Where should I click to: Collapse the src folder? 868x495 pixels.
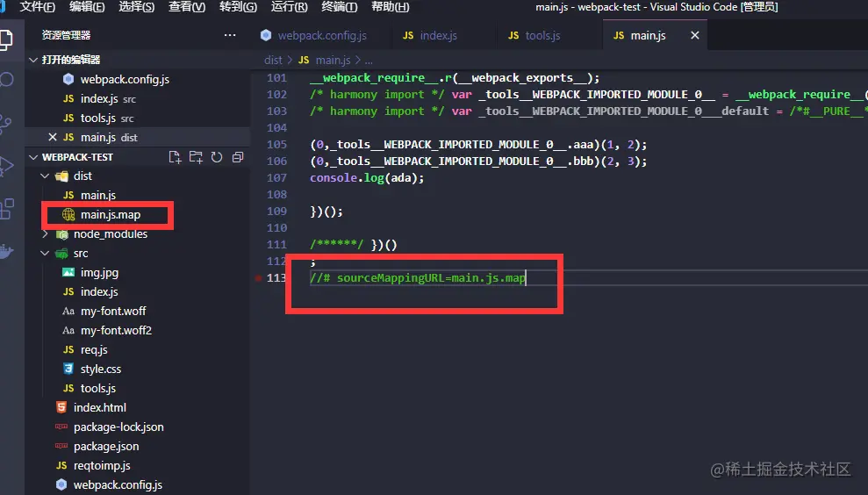click(46, 254)
